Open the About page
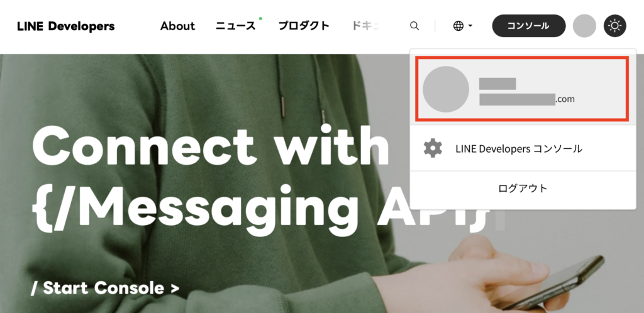 (x=177, y=26)
